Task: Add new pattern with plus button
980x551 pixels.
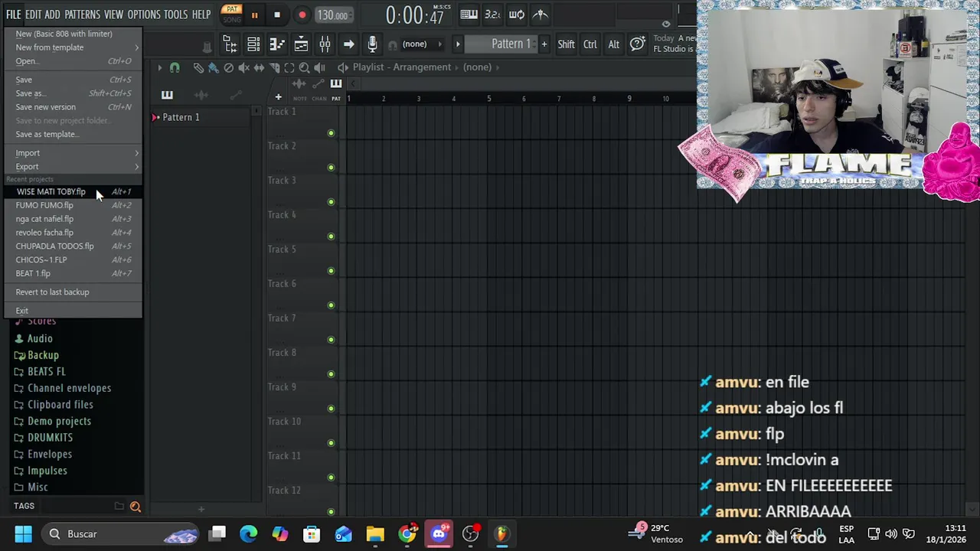Action: (544, 44)
